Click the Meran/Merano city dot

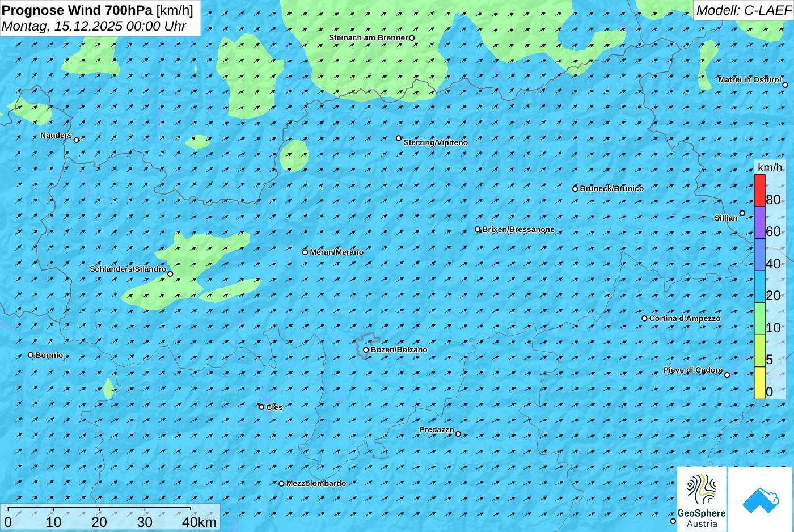(305, 252)
